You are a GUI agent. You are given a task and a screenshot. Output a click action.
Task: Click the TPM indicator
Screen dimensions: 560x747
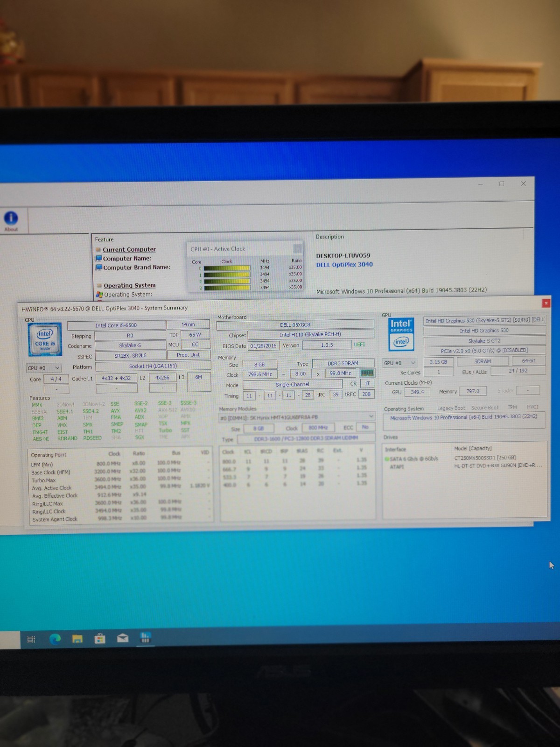[512, 407]
